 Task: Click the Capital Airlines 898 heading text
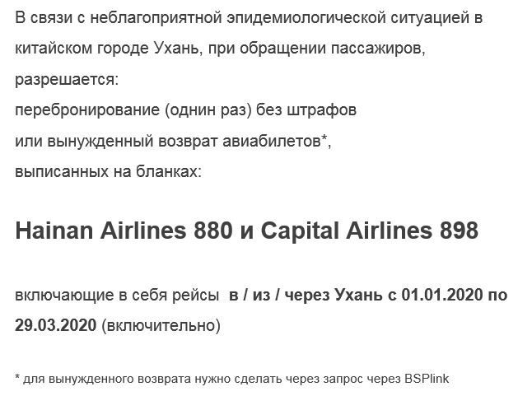[x=370, y=231]
